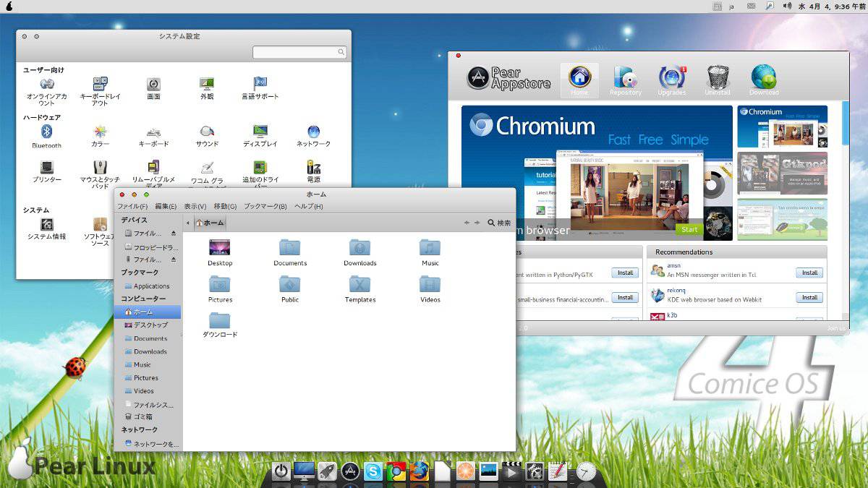Click the date and time in top panel
Image resolution: width=868 pixels, height=488 pixels.
[x=831, y=6]
